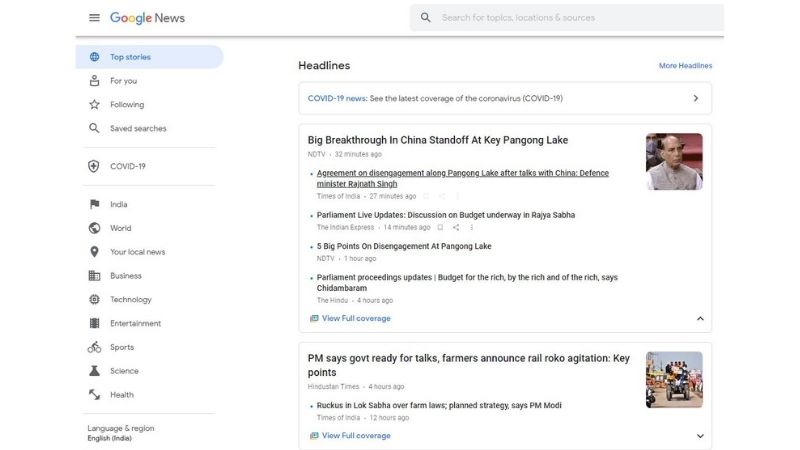Click the World globe icon
This screenshot has height=450, width=800.
(x=94, y=228)
